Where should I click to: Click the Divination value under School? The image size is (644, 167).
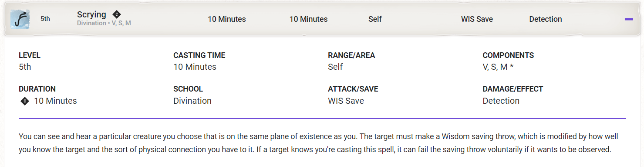click(x=192, y=101)
